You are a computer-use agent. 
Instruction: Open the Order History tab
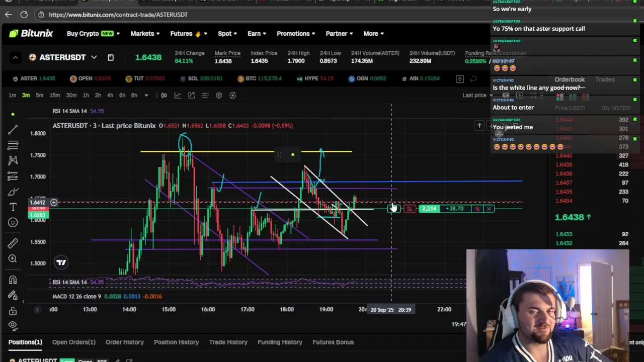(125, 342)
